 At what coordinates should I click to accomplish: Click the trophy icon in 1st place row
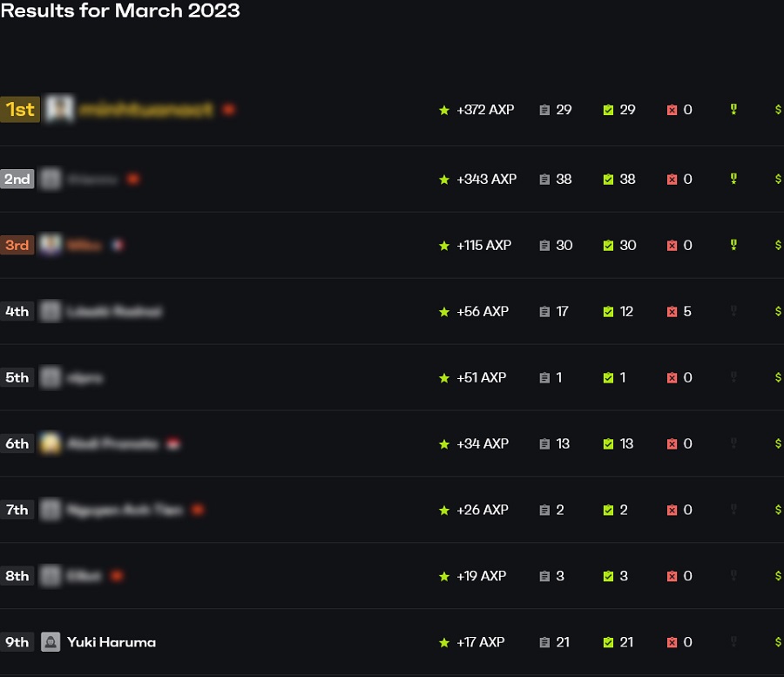733,110
